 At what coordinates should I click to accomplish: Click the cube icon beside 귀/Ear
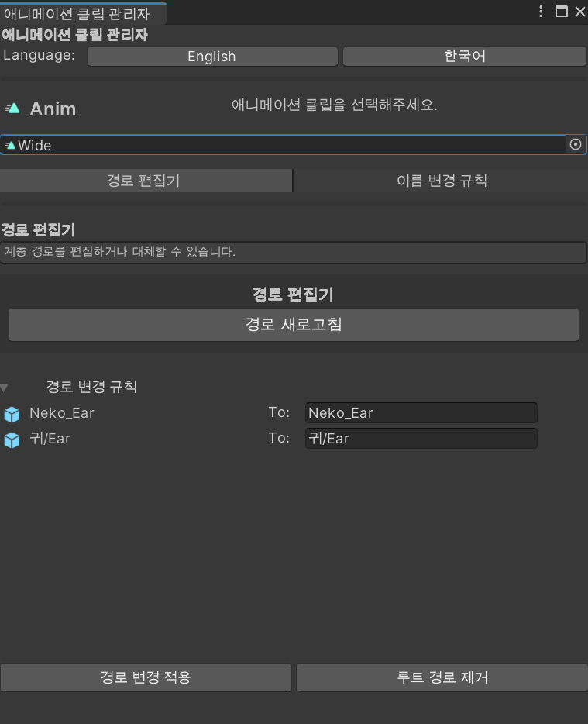point(12,440)
